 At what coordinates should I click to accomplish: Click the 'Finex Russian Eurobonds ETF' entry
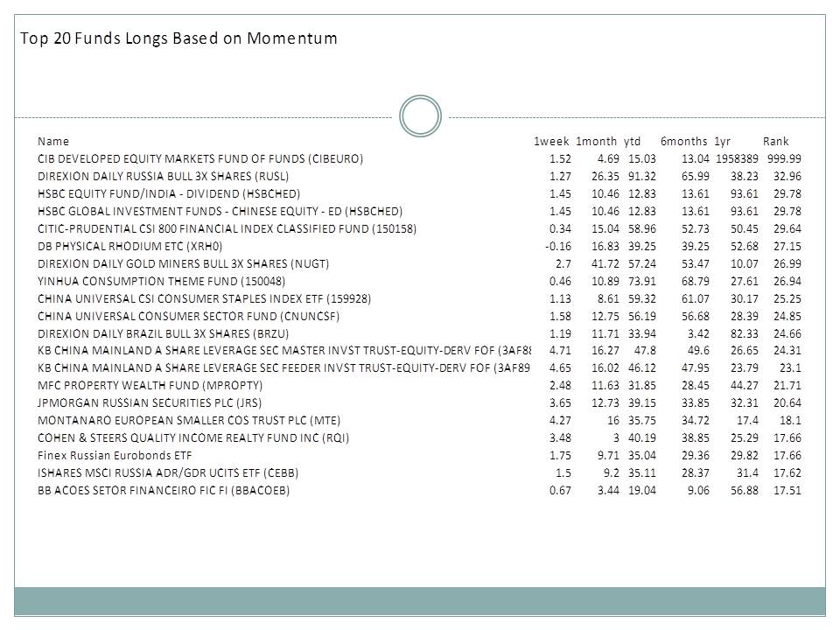[x=113, y=455]
